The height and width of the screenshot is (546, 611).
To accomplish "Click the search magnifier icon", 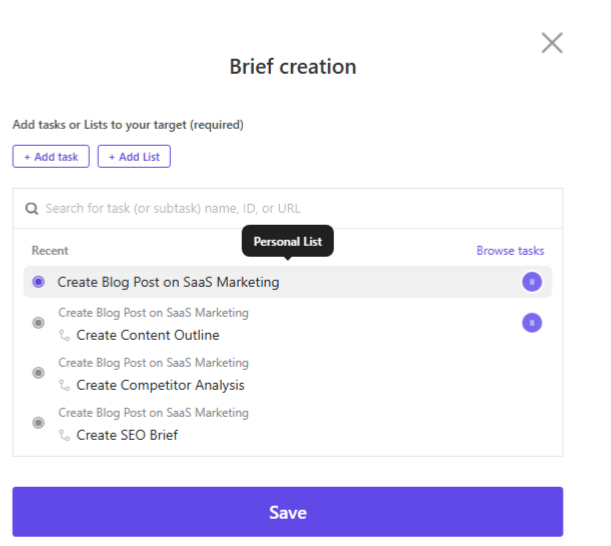I will (x=32, y=209).
